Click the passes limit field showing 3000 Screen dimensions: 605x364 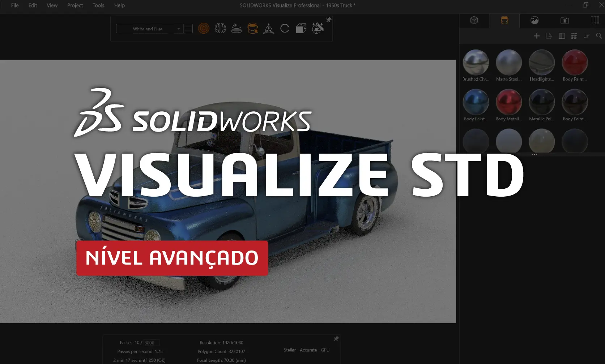click(x=152, y=343)
